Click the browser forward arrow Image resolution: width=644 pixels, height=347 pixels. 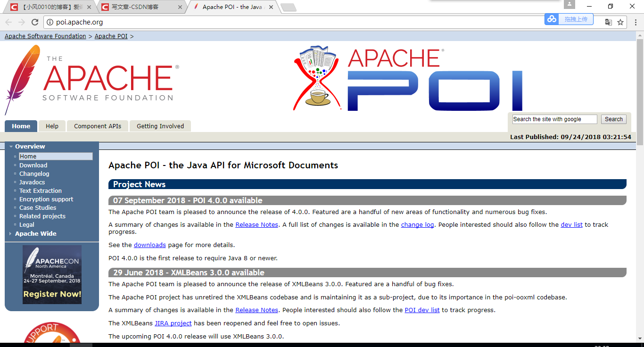pos(22,22)
